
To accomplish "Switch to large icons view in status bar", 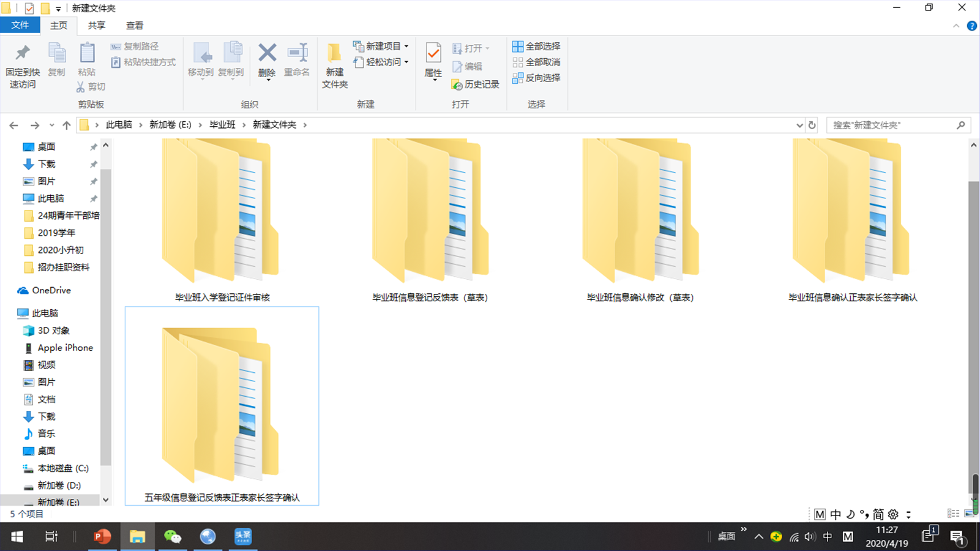I will (969, 514).
